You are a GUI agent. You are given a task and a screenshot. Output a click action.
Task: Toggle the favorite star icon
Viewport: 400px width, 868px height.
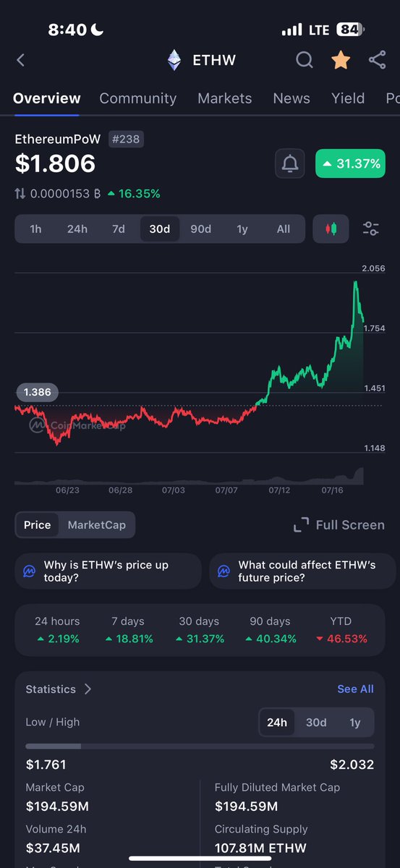click(x=341, y=60)
